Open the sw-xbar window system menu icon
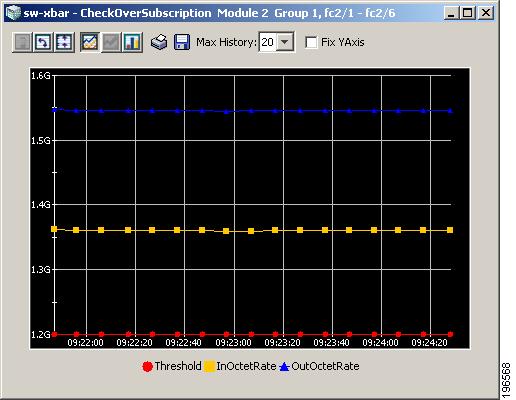The width and height of the screenshot is (516, 400). (x=13, y=13)
